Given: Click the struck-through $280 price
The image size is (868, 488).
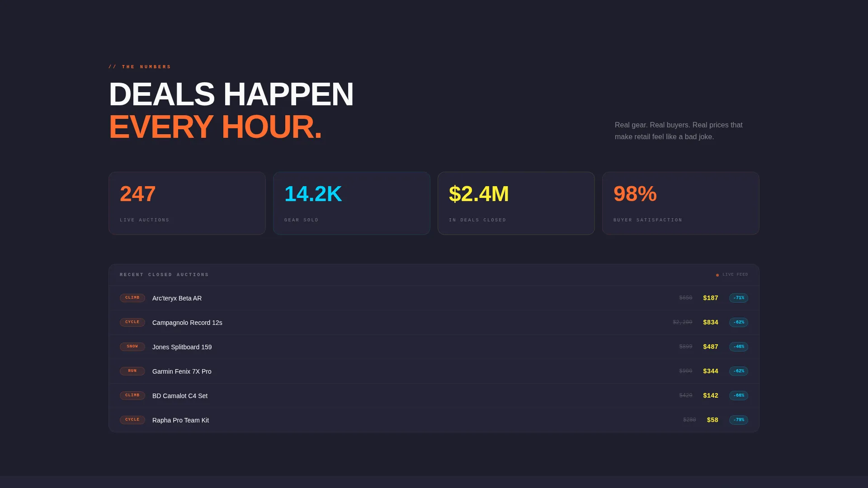Looking at the screenshot, I should 689,420.
